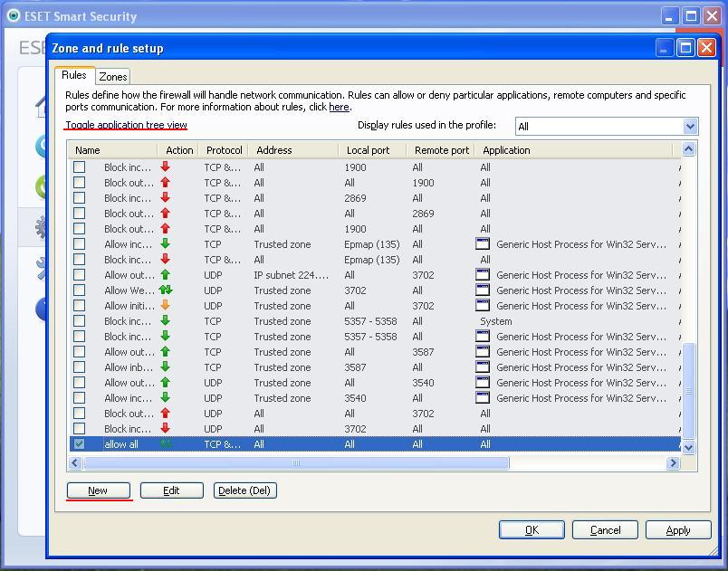
Task: Click green down arrow in System application row
Action: [x=165, y=320]
